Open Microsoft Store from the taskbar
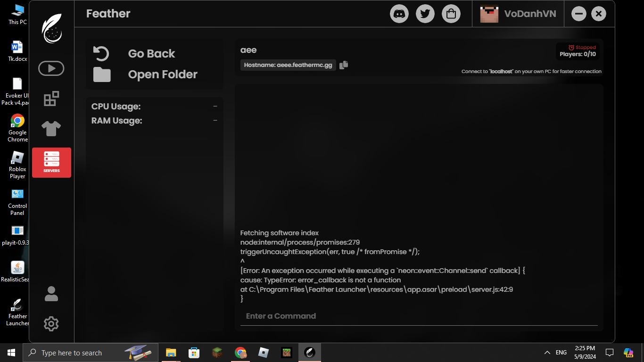 point(194,353)
